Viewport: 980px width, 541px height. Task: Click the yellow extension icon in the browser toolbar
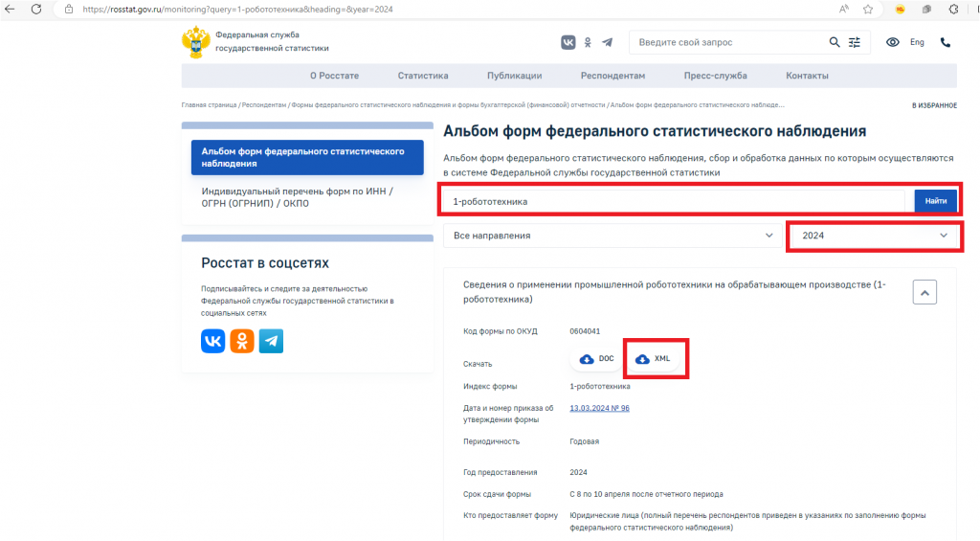[900, 9]
